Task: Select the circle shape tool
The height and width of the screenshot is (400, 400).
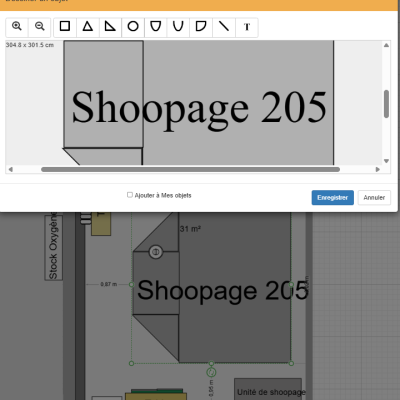Action: tap(133, 26)
